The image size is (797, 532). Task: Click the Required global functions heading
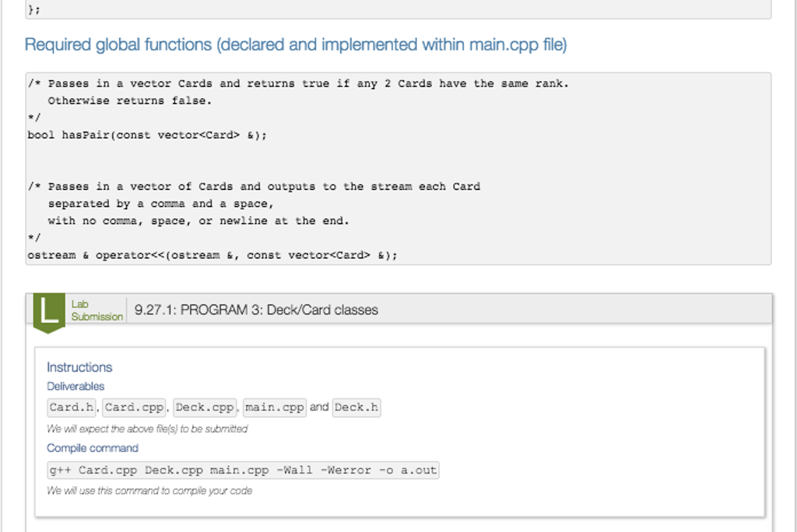point(296,45)
